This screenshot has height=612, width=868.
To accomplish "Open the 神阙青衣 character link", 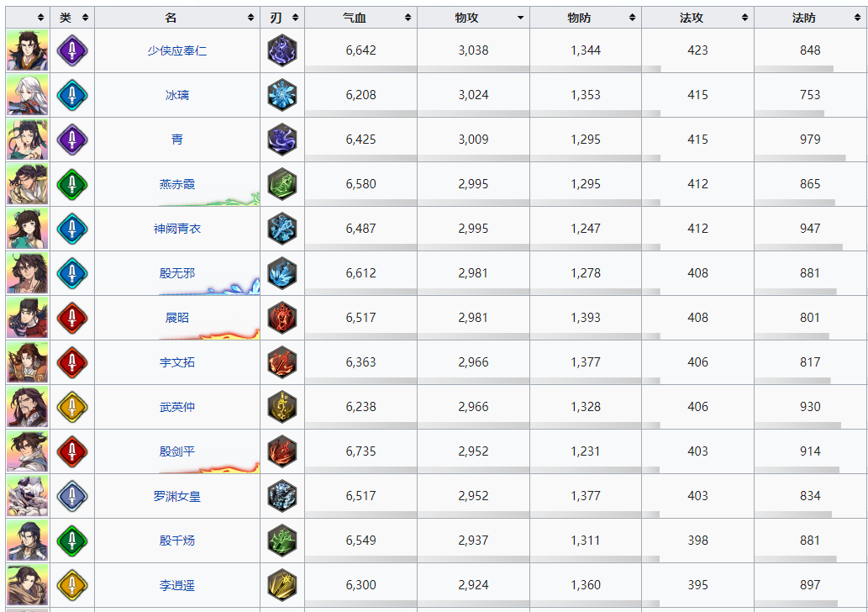I will [x=176, y=229].
